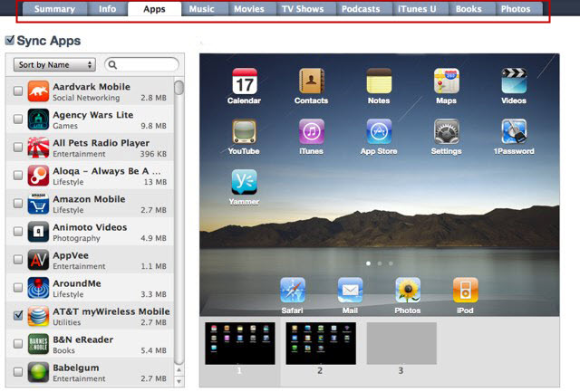The image size is (580, 392).
Task: Select the Videos app icon
Action: click(514, 81)
